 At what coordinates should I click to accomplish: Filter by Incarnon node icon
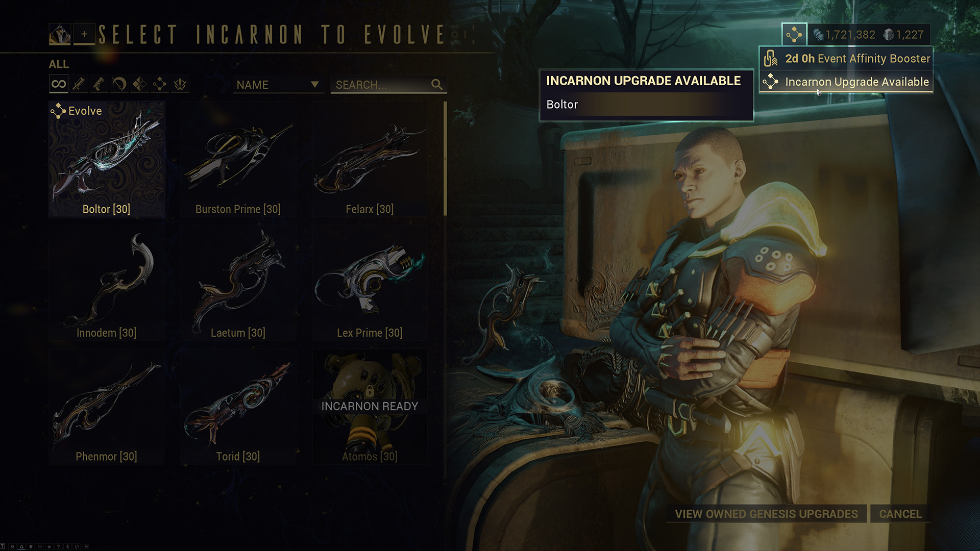[x=160, y=84]
